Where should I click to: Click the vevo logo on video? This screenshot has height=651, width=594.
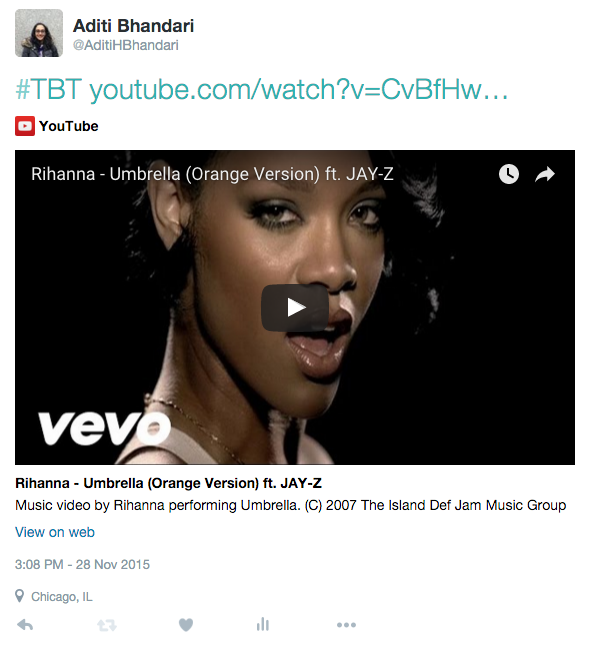pos(104,428)
